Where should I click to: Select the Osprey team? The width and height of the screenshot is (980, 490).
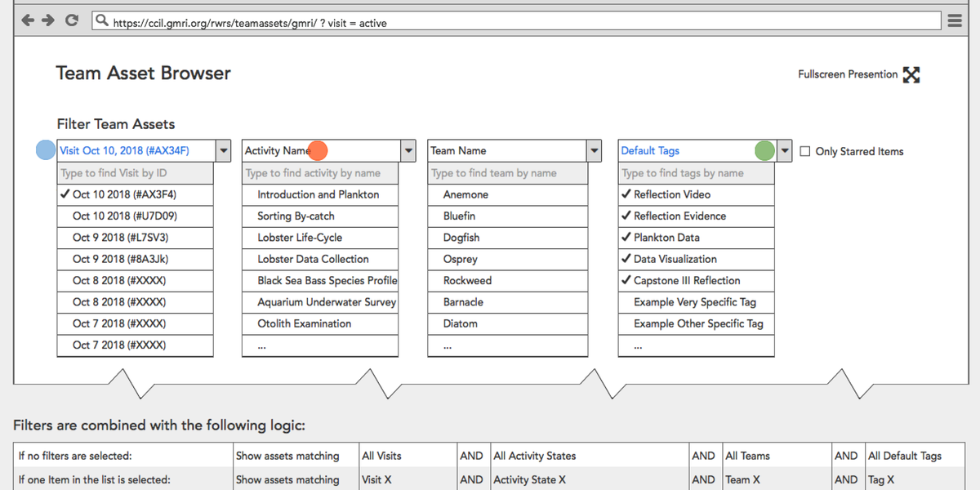coord(507,259)
